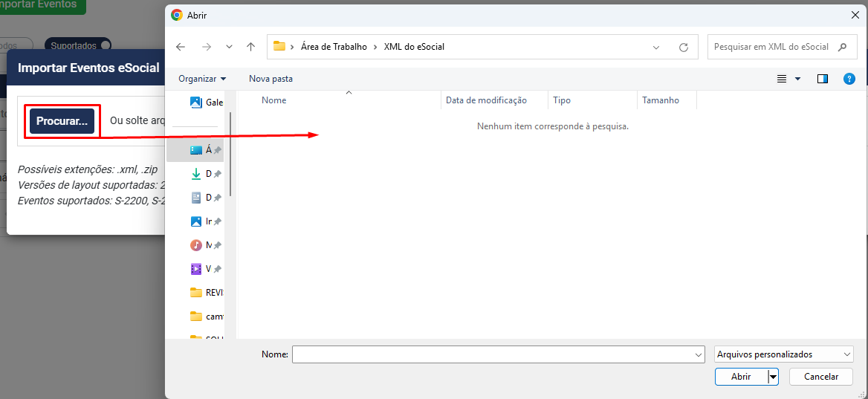Toggle the Suportados switch
This screenshot has width=868, height=399.
click(105, 45)
